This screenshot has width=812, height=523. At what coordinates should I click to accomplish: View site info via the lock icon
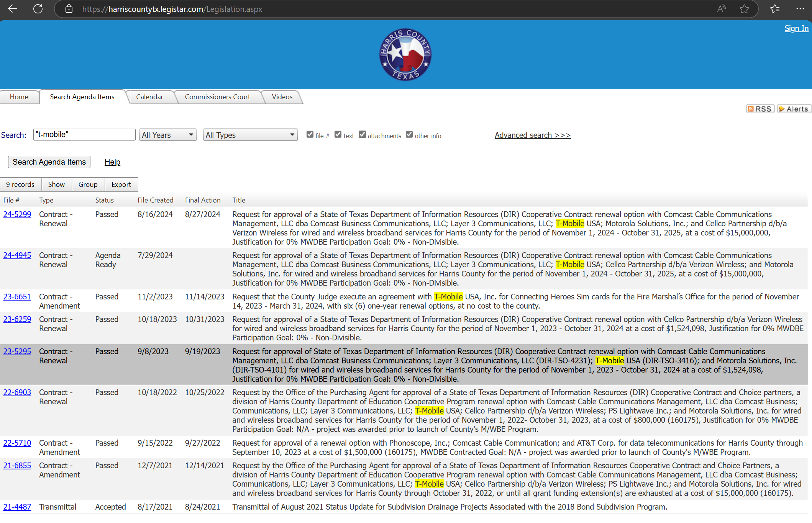point(69,9)
